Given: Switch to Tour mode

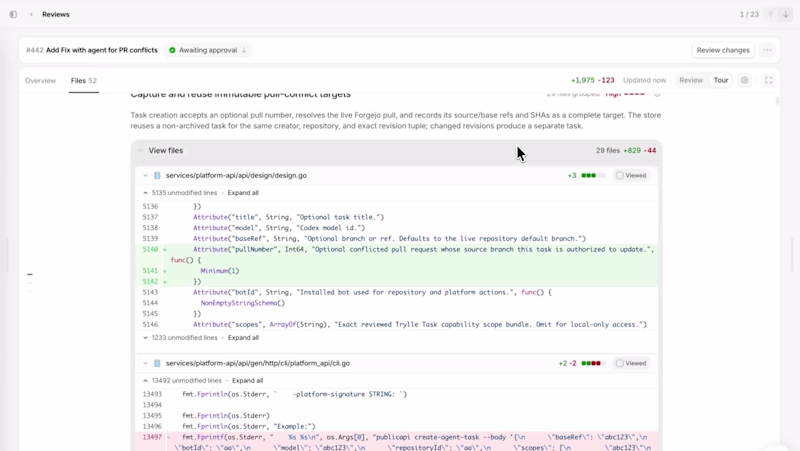Looking at the screenshot, I should click(x=720, y=80).
